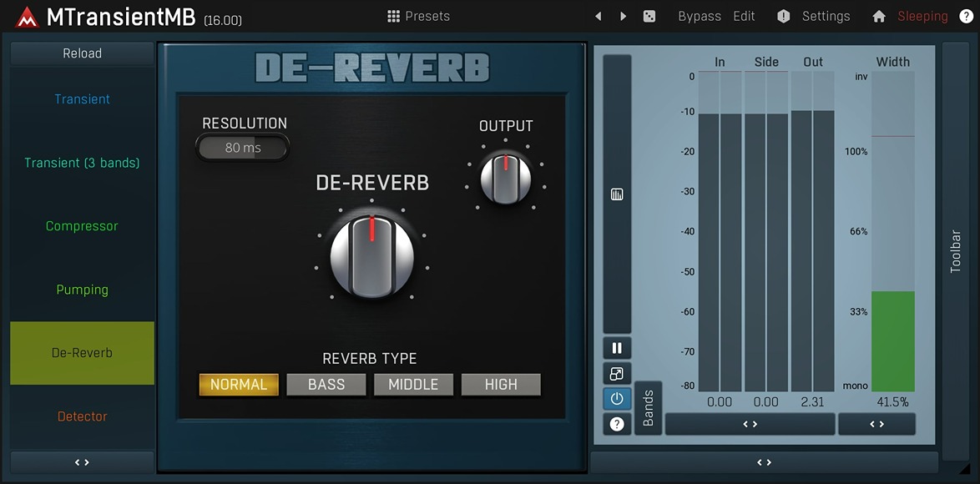Pause the level meters

coord(616,347)
